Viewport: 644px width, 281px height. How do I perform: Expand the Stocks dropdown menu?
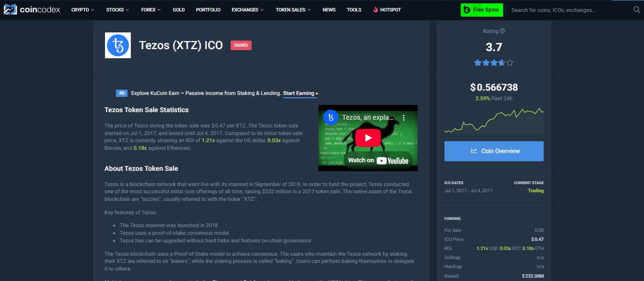point(117,10)
